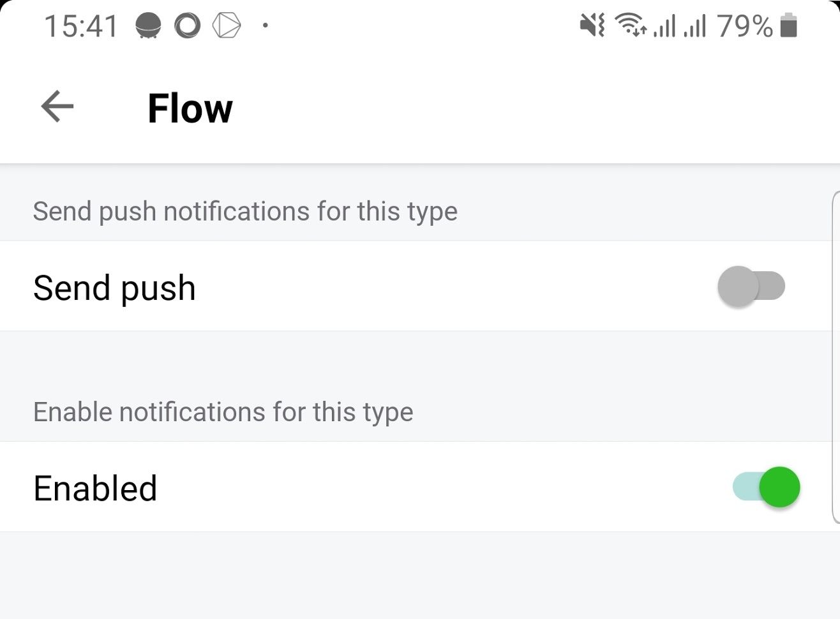Viewport: 840px width, 619px height.
Task: Tap the round robot notification icon
Action: (x=148, y=26)
